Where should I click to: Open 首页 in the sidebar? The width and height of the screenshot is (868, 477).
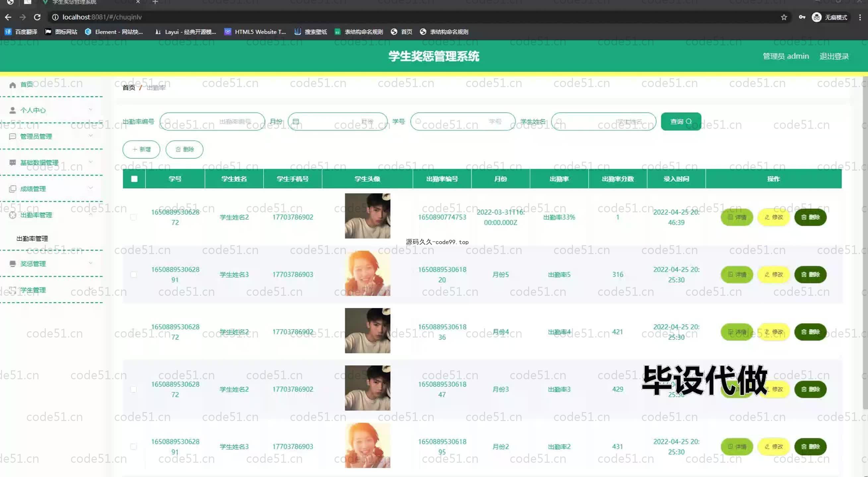coord(27,84)
